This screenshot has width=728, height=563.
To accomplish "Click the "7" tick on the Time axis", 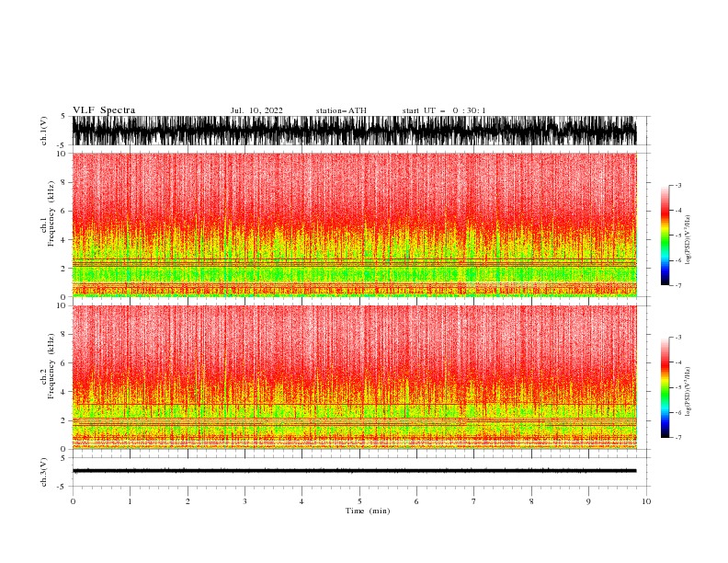I will click(474, 501).
